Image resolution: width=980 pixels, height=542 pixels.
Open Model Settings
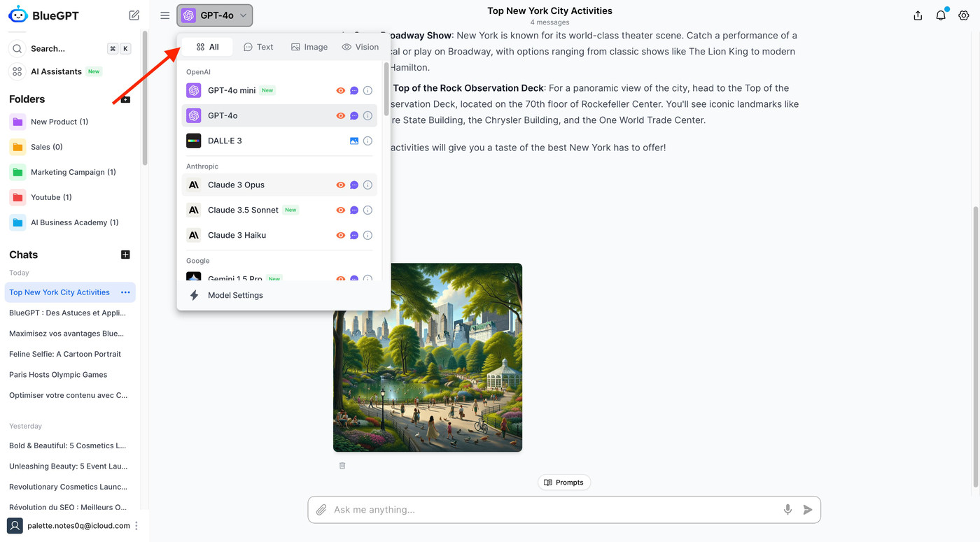click(235, 295)
